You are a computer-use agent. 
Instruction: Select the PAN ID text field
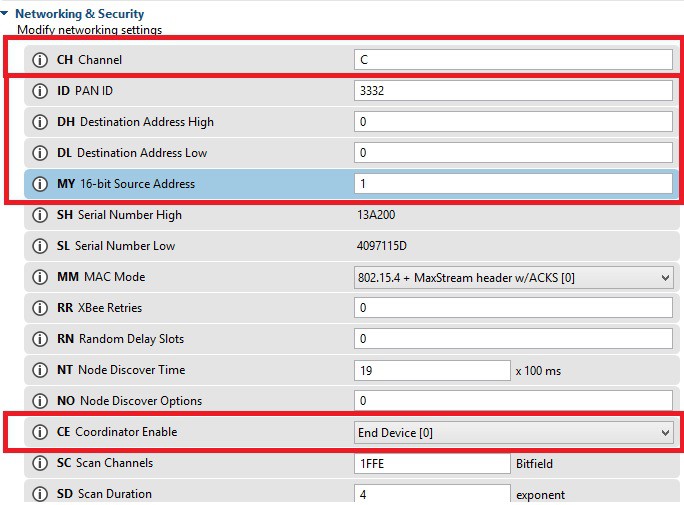click(513, 91)
